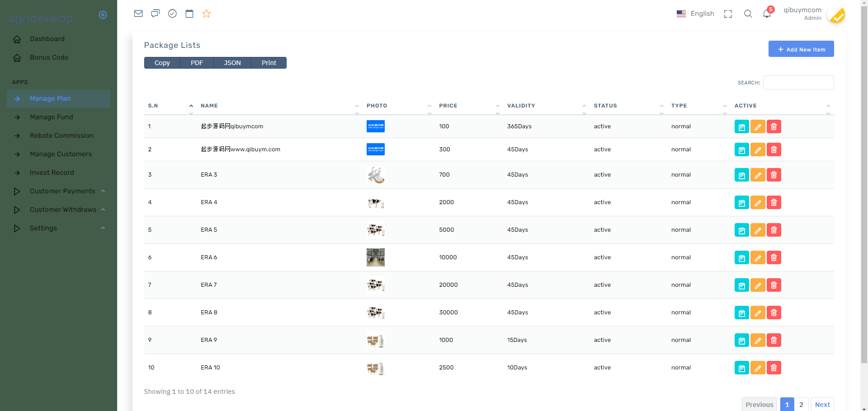Image resolution: width=868 pixels, height=411 pixels.
Task: Expand the Customer Withdraws submenu
Action: (x=59, y=210)
